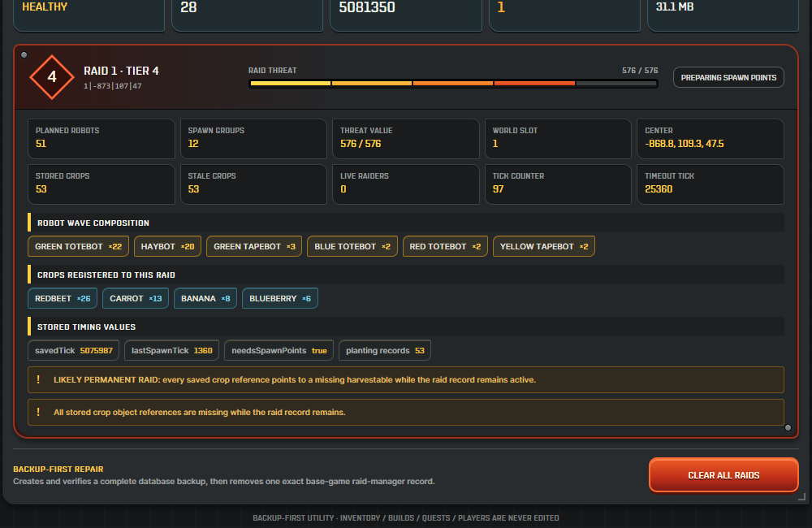Screen dimensions: 812x528
Task: Click the Backup-First Utility footer text
Action: point(406,518)
